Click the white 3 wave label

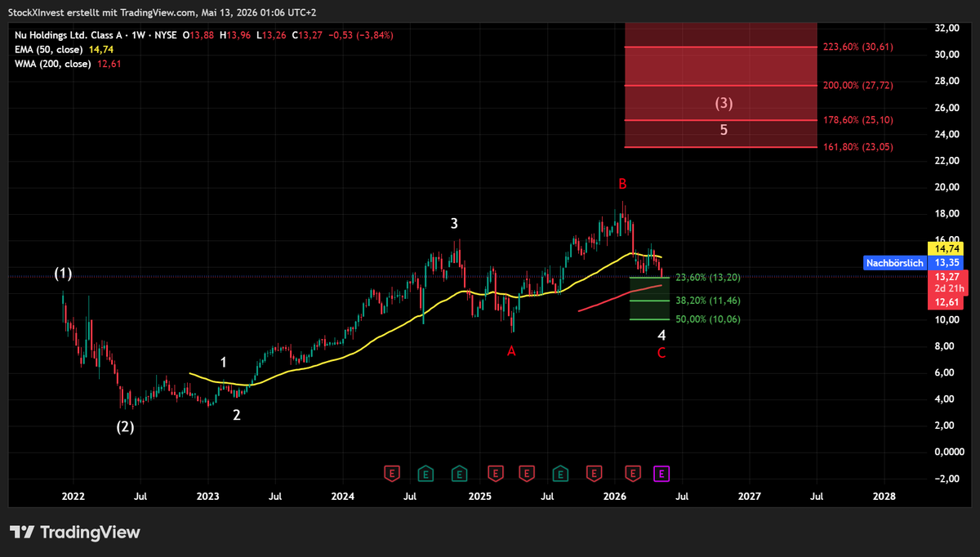pos(454,223)
